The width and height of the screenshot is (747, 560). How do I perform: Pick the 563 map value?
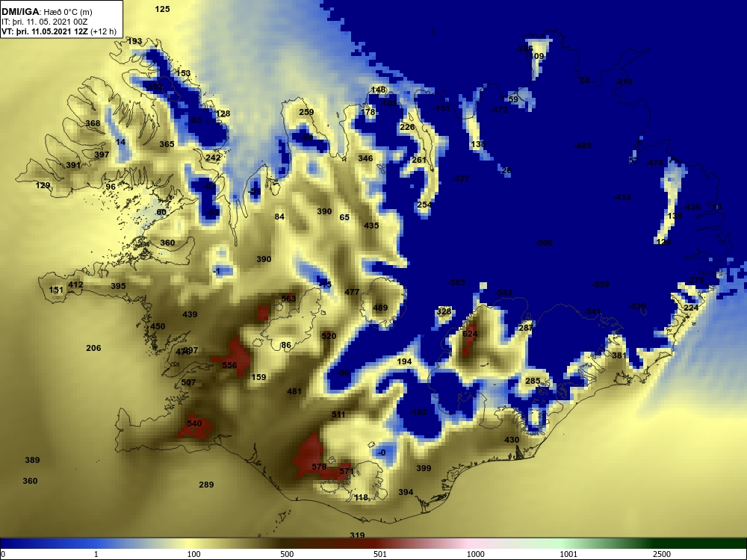point(288,299)
